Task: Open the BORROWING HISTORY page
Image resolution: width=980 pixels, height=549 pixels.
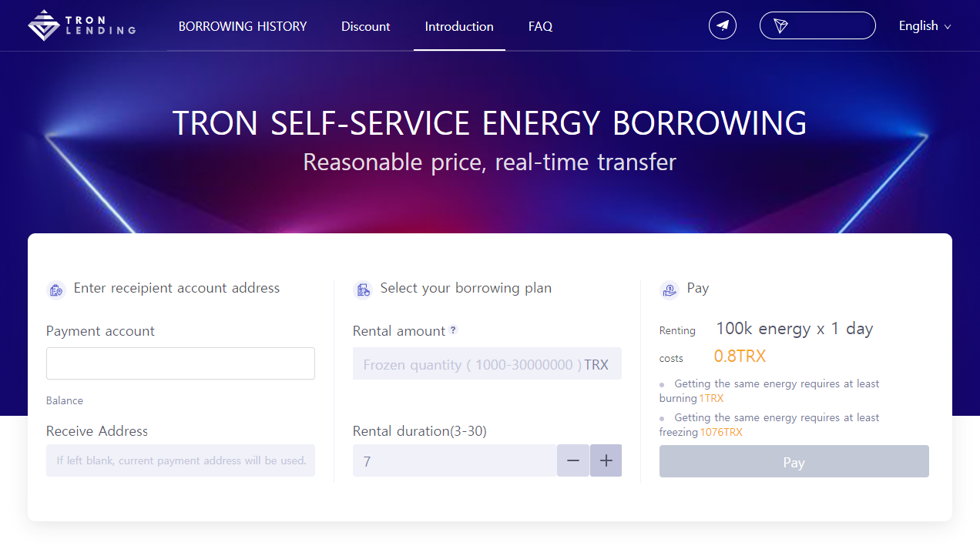Action: [x=242, y=26]
